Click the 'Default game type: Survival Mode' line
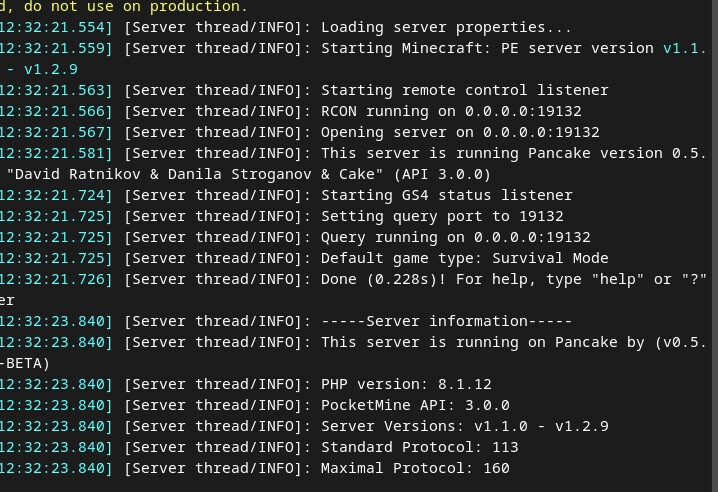The image size is (718, 492). tap(464, 258)
